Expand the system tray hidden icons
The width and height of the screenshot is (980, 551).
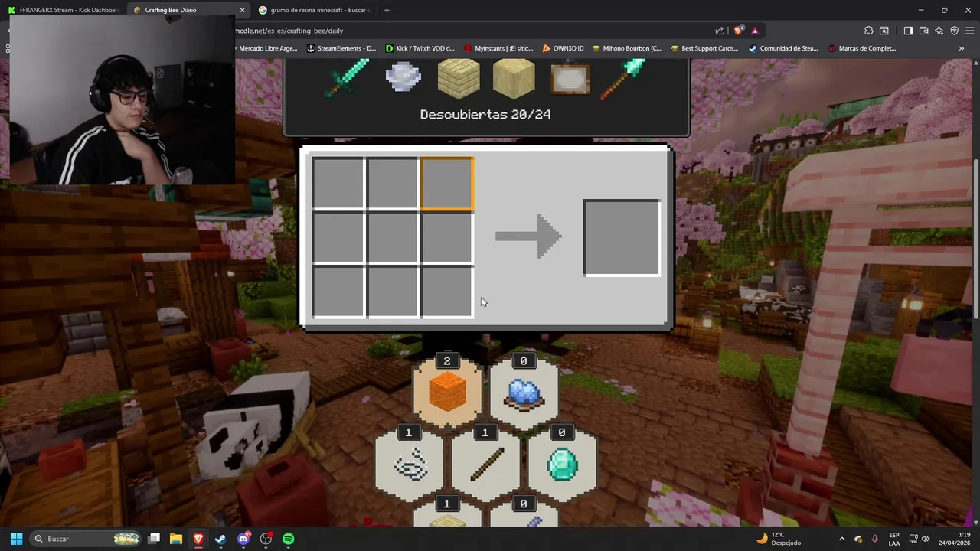pyautogui.click(x=841, y=539)
